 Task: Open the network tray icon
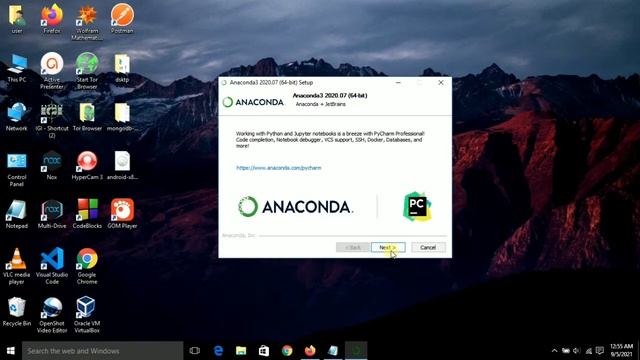[x=588, y=351]
